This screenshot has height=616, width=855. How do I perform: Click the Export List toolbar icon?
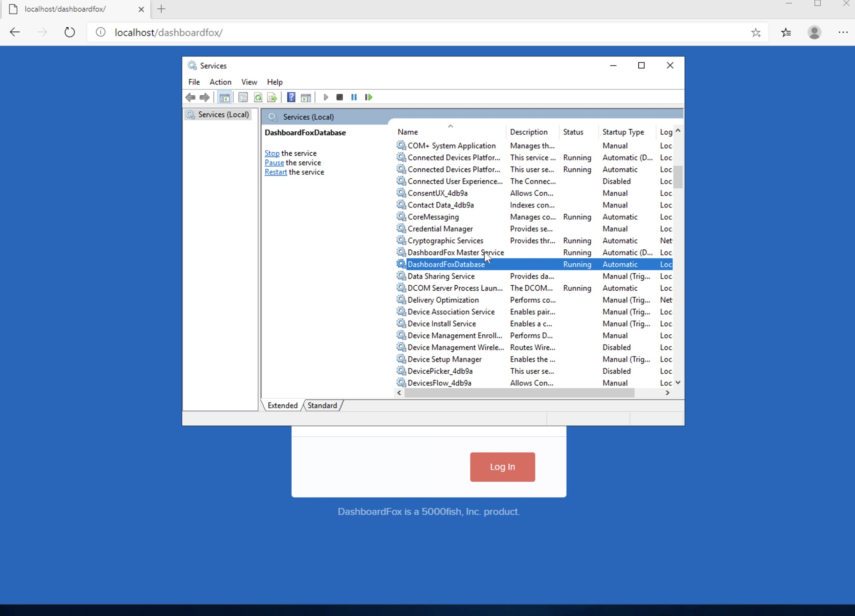click(x=272, y=97)
